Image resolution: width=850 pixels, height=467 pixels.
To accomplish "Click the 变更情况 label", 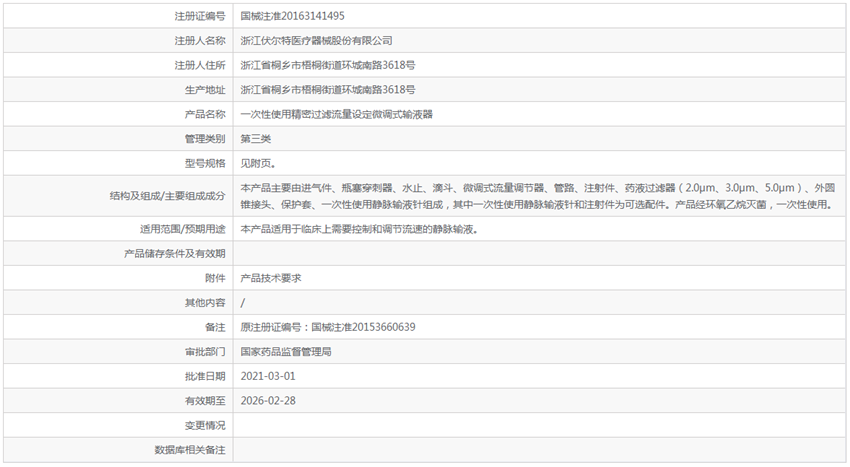I will [x=205, y=425].
